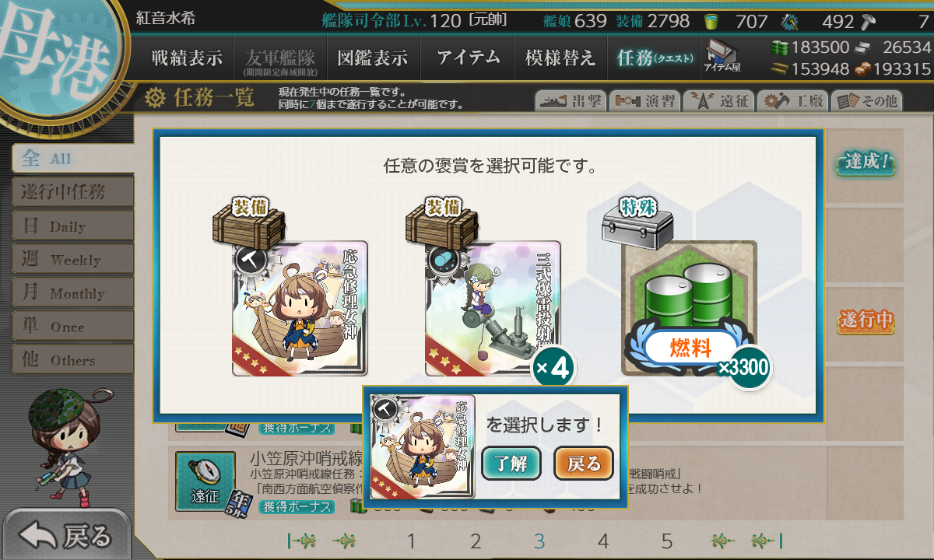
Task: Open 図鑑表示 encyclopedia menu
Action: point(373,58)
